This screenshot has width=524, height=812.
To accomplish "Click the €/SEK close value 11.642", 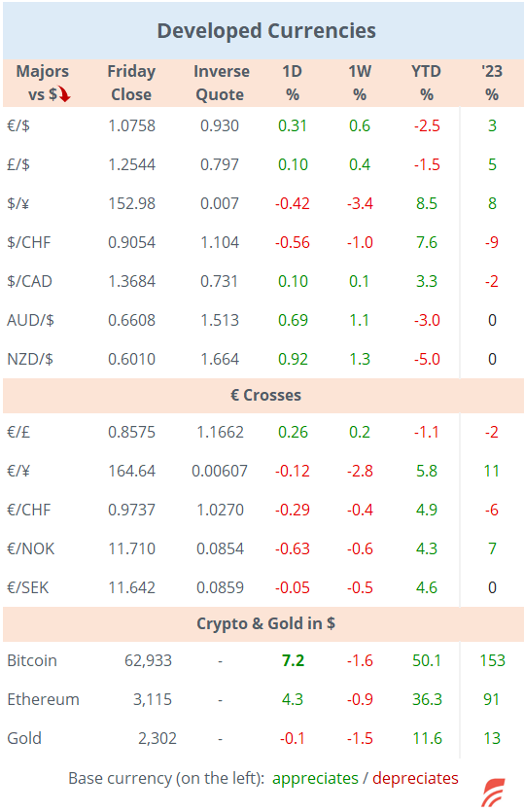I will [131, 587].
